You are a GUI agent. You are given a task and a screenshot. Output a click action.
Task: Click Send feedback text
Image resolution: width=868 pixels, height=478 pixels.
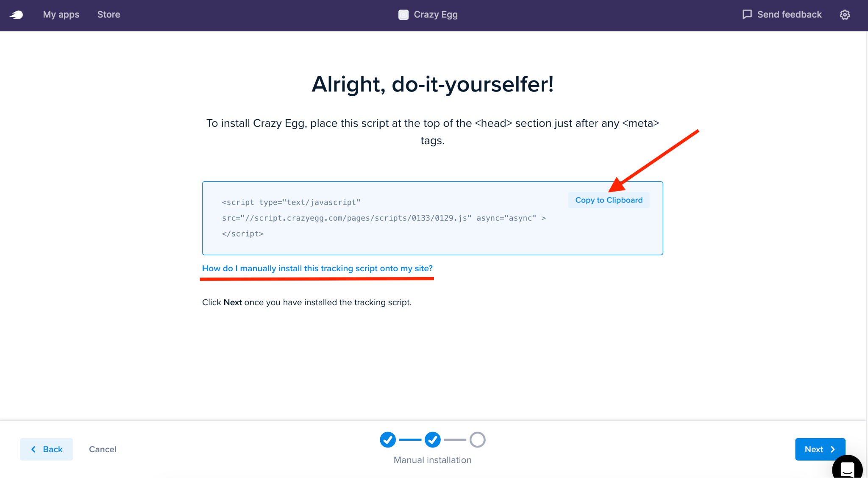point(789,14)
